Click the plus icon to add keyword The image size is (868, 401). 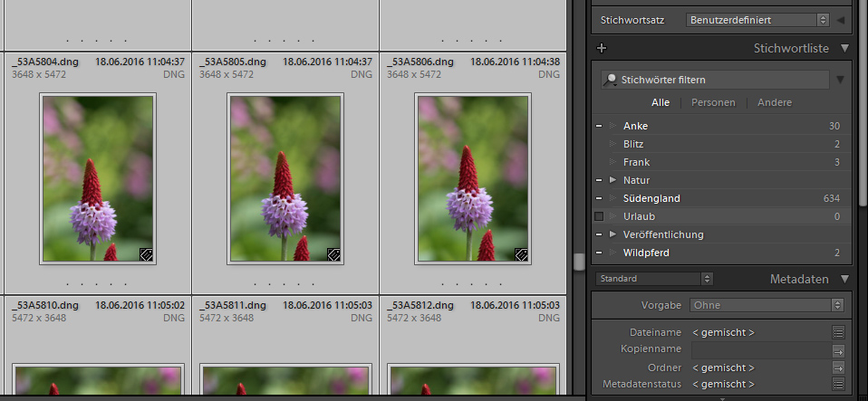tap(602, 48)
